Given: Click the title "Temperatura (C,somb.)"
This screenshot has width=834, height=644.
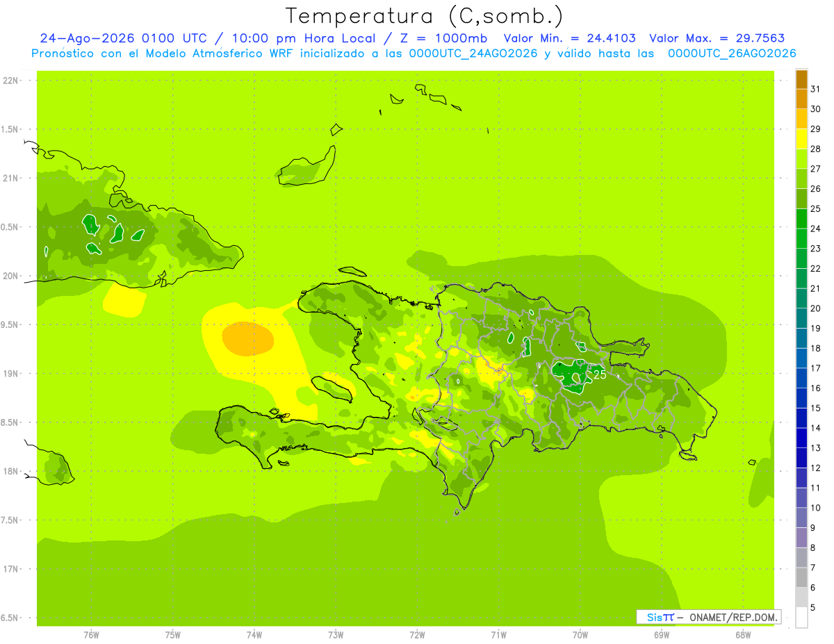Looking at the screenshot, I should (424, 16).
